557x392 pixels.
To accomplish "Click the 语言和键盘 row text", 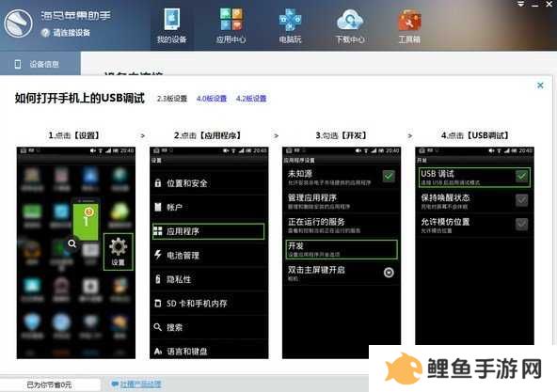I will pos(187,352).
